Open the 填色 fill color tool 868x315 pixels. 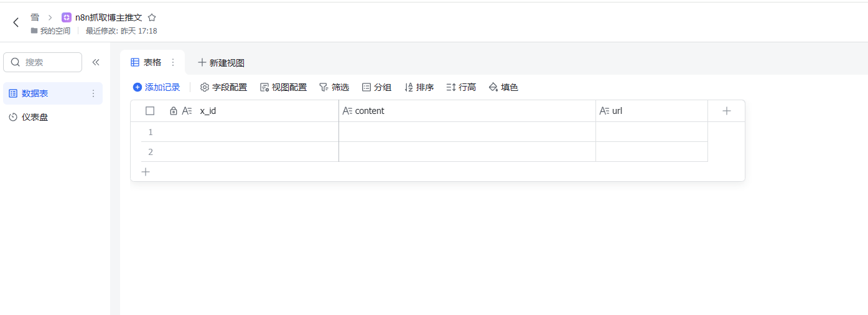[x=503, y=87]
